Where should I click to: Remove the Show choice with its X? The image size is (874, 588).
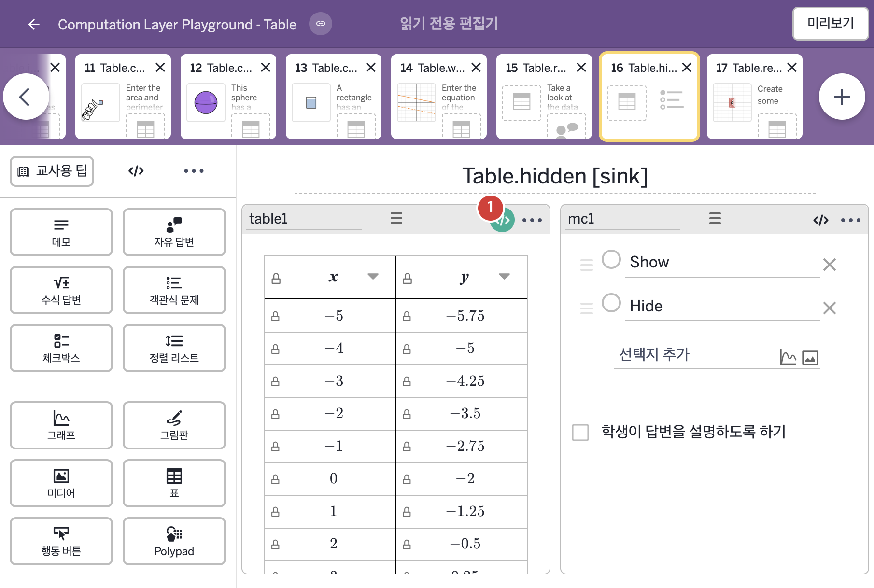(830, 264)
